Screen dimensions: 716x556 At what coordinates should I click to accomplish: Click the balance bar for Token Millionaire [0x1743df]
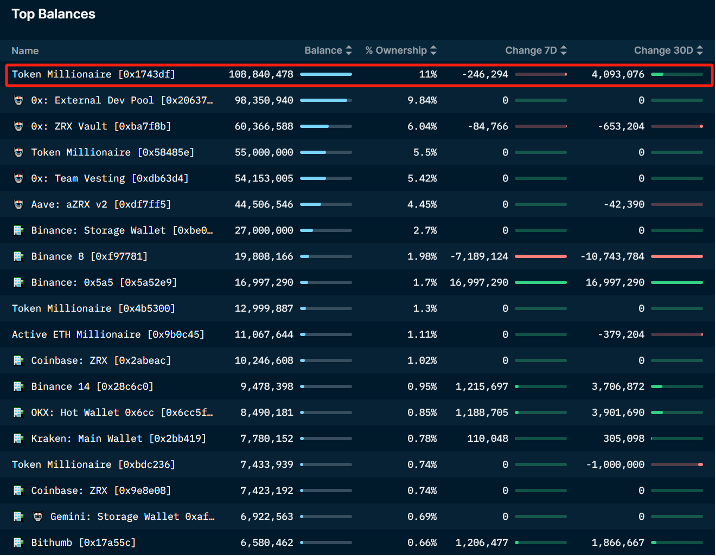pyautogui.click(x=325, y=75)
